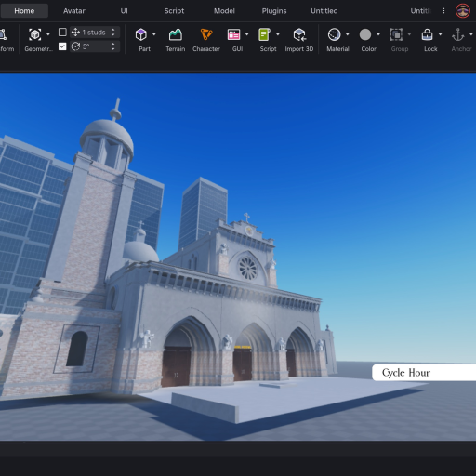Expand the Geometry tool dropdown arrow

click(x=48, y=34)
